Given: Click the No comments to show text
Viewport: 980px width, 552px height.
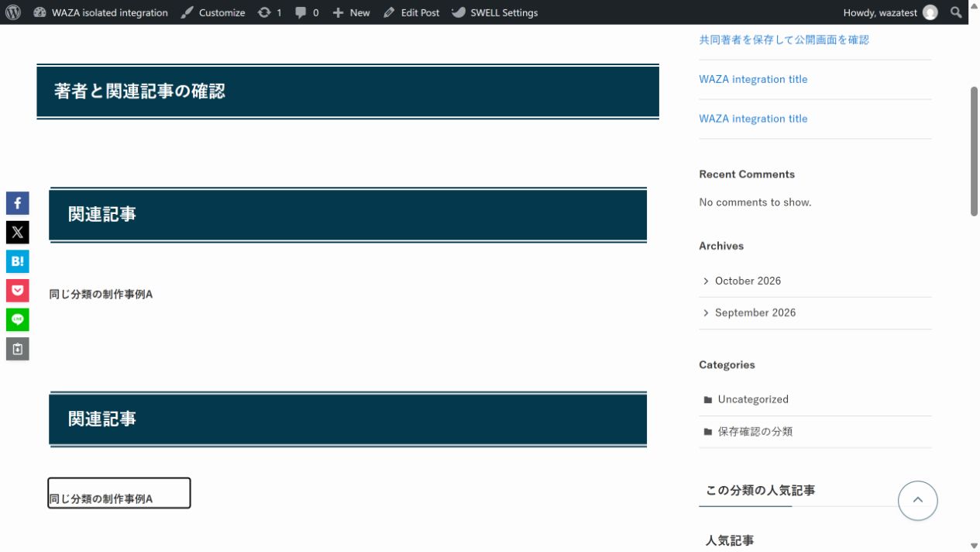Looking at the screenshot, I should (x=755, y=202).
